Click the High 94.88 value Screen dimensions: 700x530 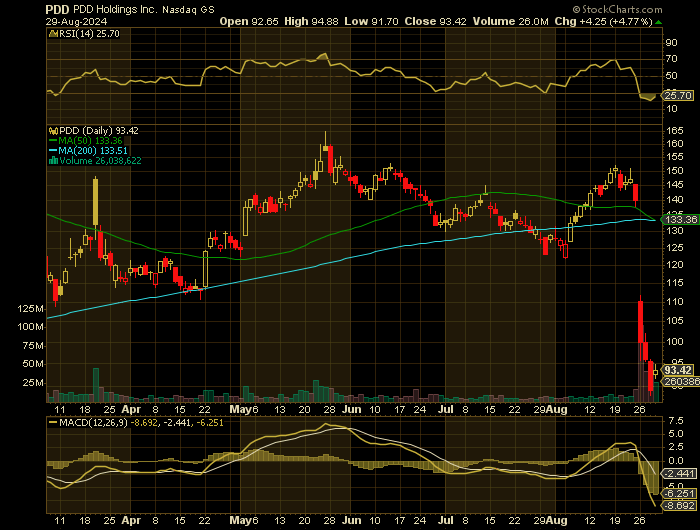(x=311, y=21)
